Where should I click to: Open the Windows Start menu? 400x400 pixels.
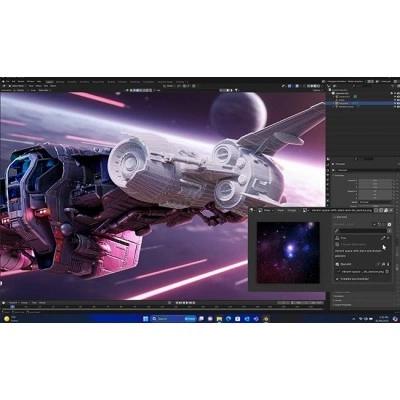point(146,319)
